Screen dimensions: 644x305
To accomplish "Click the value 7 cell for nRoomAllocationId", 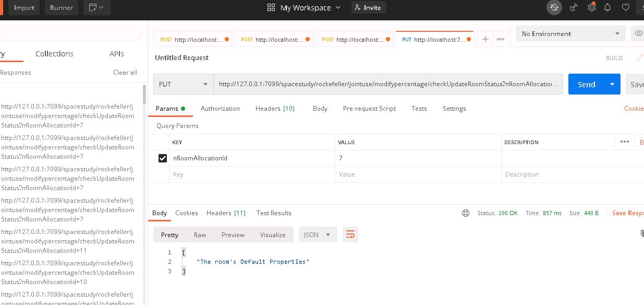I will click(x=418, y=158).
